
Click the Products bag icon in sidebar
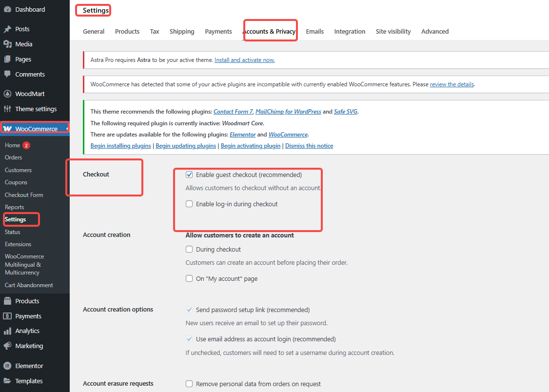coord(7,301)
